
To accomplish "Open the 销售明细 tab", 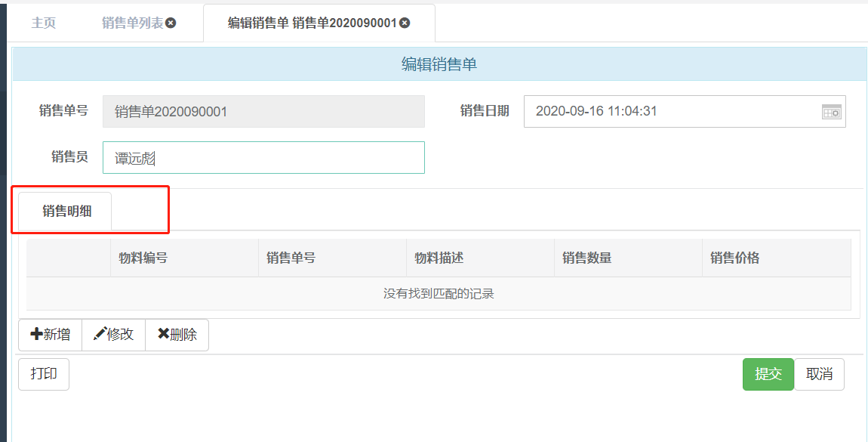I will [66, 211].
